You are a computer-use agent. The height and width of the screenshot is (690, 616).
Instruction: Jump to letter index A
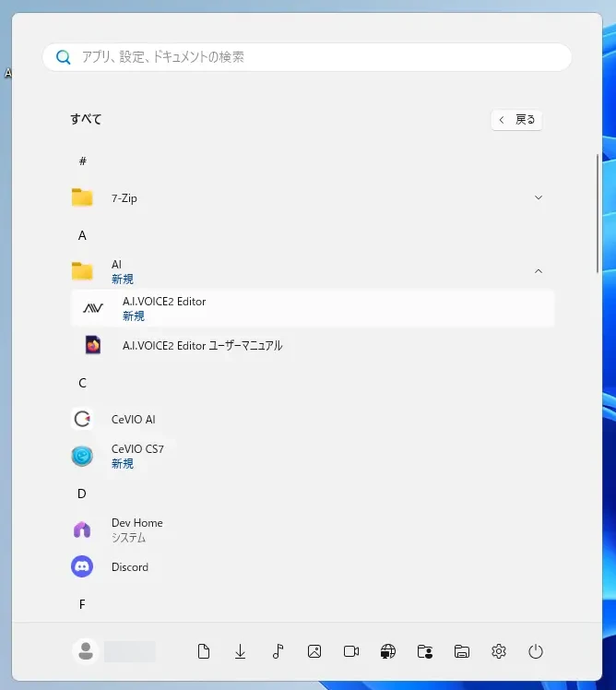[82, 235]
